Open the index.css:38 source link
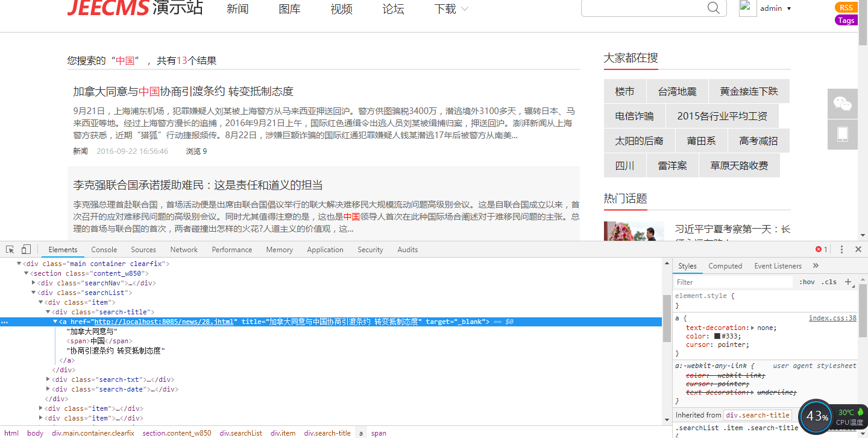 [832, 318]
